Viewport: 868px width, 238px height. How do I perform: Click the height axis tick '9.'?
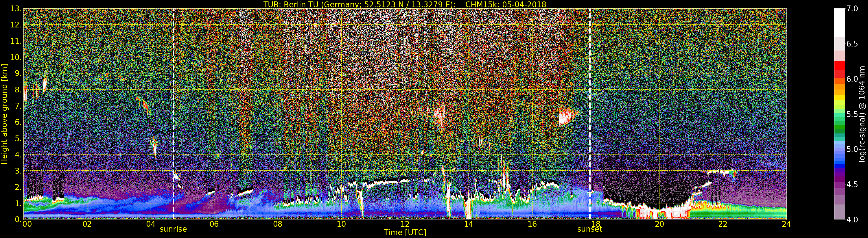point(18,74)
